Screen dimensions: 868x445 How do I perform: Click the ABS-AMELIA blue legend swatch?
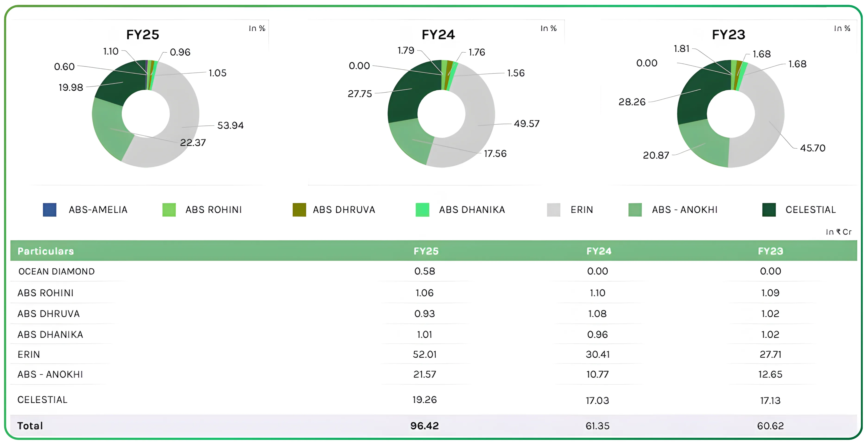tap(50, 210)
